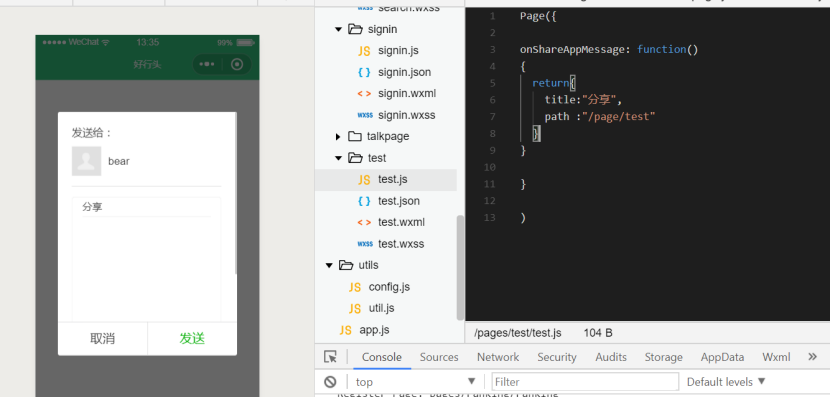The width and height of the screenshot is (830, 397).
Task: Switch to the Wxml tab
Action: pyautogui.click(x=777, y=357)
